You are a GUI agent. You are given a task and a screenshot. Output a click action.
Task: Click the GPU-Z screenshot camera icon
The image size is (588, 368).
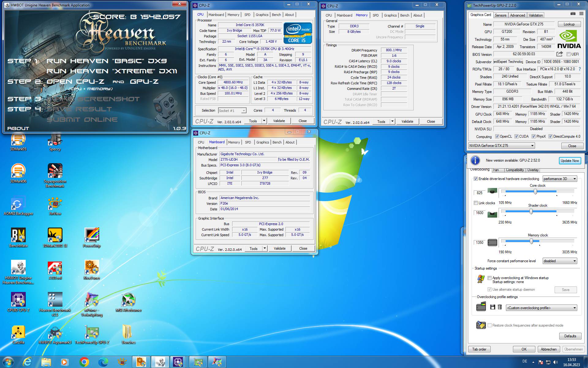click(573, 14)
